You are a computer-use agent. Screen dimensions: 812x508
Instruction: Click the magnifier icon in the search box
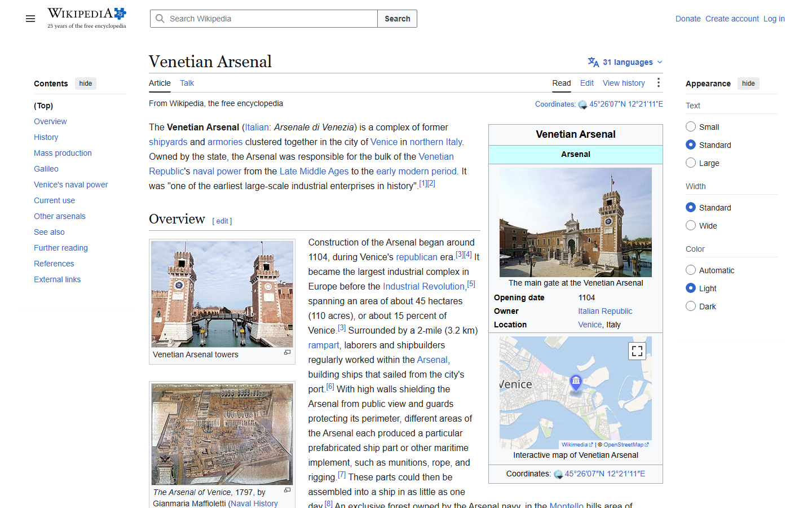[x=160, y=19]
